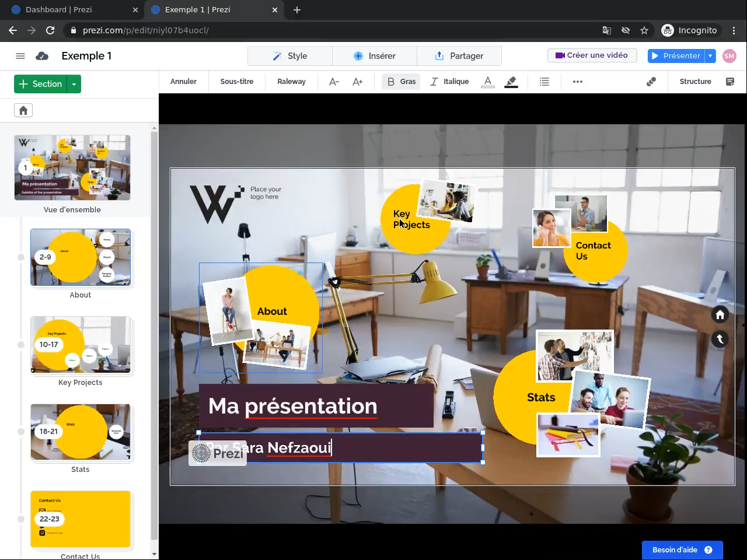
Task: Click the eye-off tracking protection icon
Action: pos(626,30)
